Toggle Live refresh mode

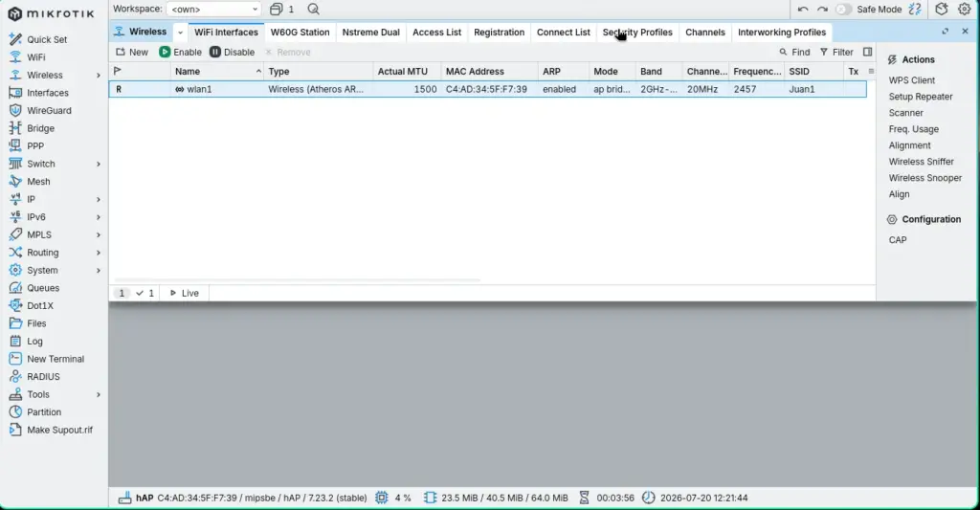coord(185,293)
